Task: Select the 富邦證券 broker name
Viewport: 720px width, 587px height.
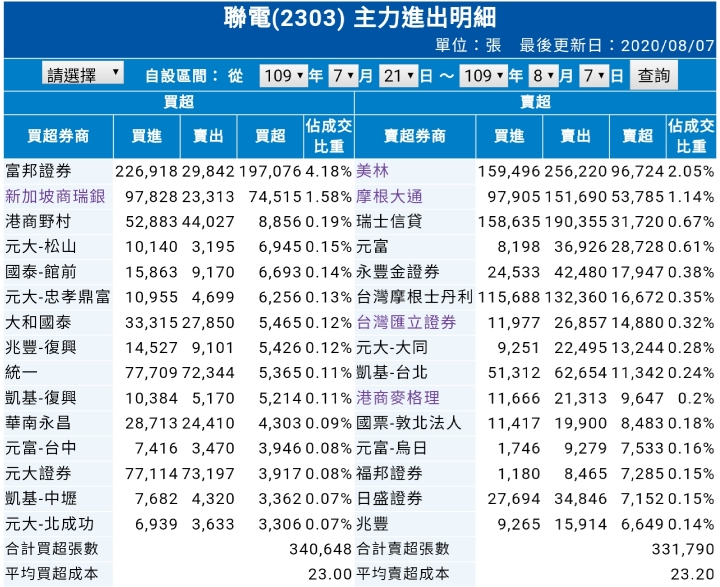Action: pyautogui.click(x=38, y=171)
